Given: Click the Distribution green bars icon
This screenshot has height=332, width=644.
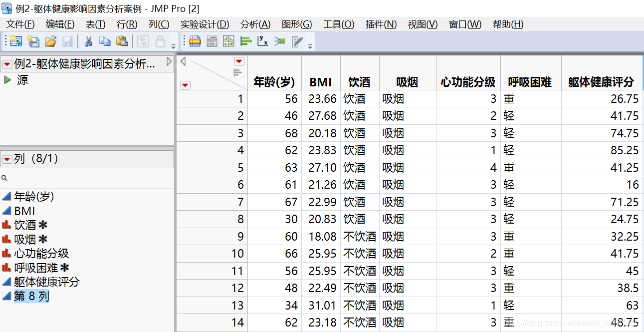Looking at the screenshot, I should pyautogui.click(x=246, y=41).
